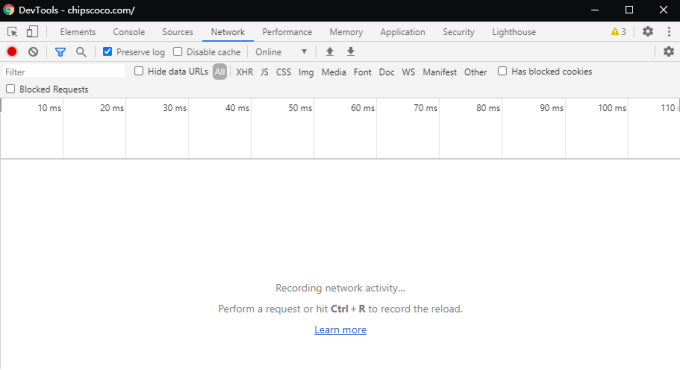The image size is (680, 370).
Task: Open the Online throttling dropdown
Action: point(281,52)
